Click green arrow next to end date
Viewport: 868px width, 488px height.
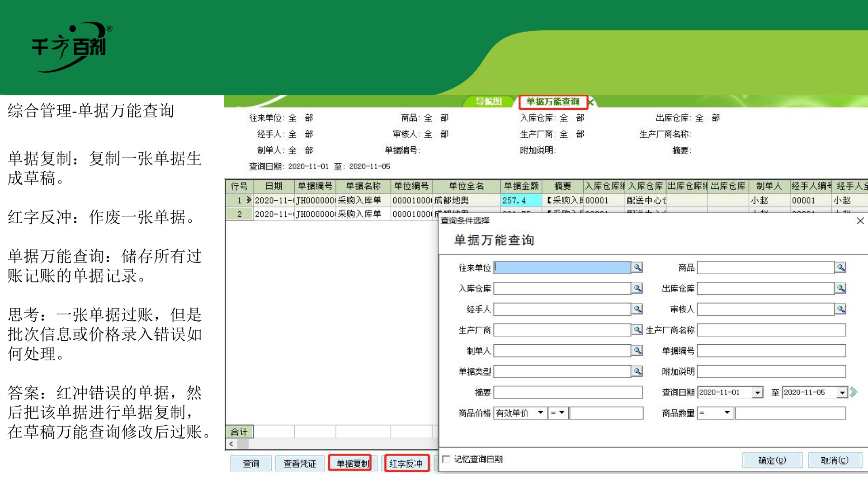(854, 392)
